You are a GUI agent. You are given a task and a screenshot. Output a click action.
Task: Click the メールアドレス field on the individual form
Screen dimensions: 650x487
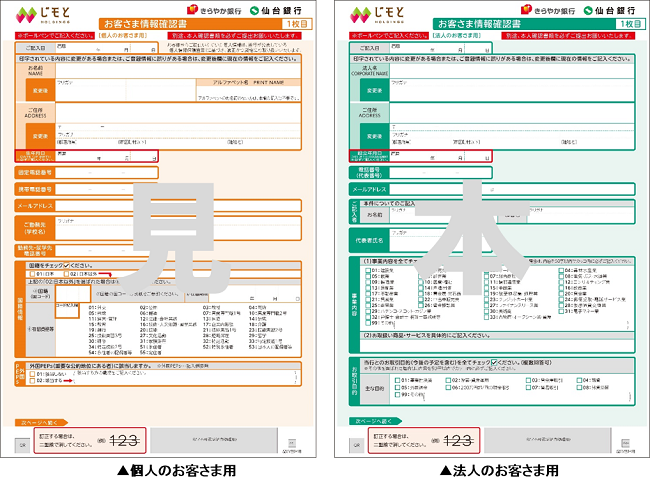[x=178, y=206]
